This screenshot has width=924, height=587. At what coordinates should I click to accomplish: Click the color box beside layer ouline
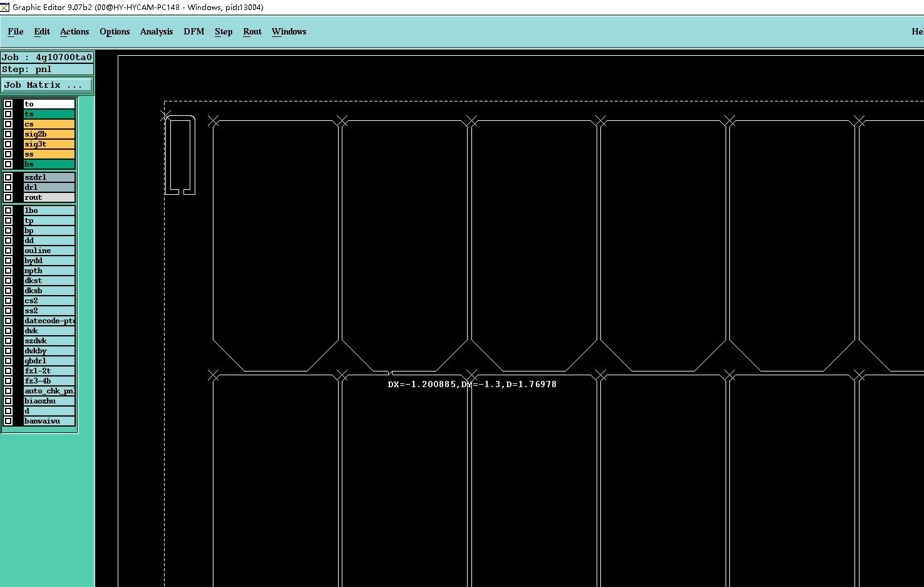point(18,251)
